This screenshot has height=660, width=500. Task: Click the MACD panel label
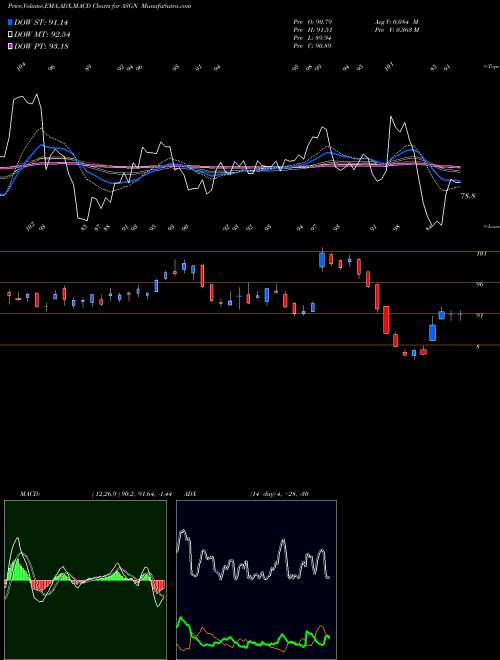click(29, 494)
